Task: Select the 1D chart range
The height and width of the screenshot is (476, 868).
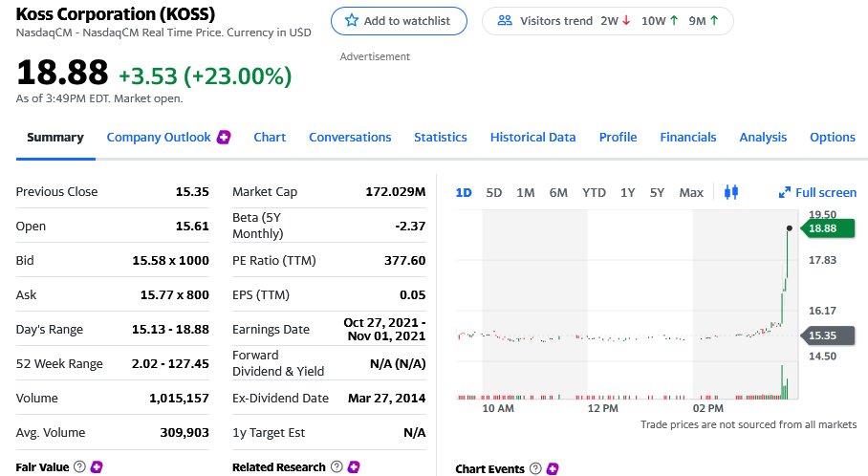Action: [x=464, y=193]
